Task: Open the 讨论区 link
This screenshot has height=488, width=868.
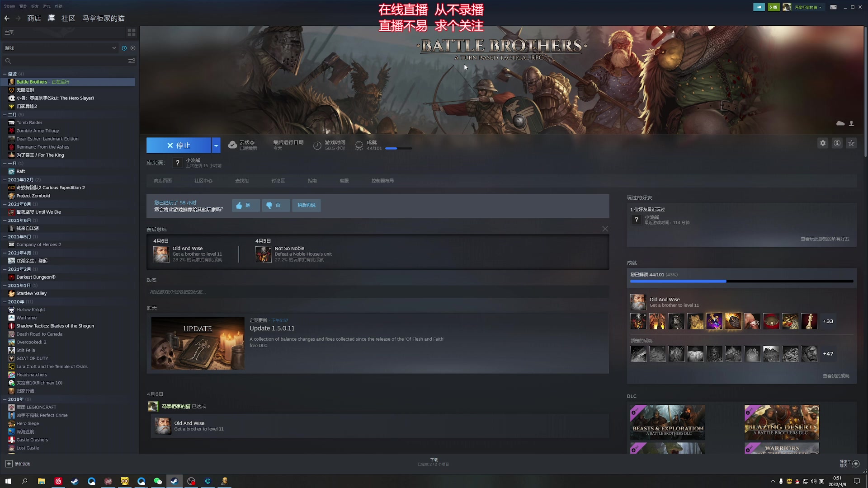Action: pyautogui.click(x=278, y=181)
